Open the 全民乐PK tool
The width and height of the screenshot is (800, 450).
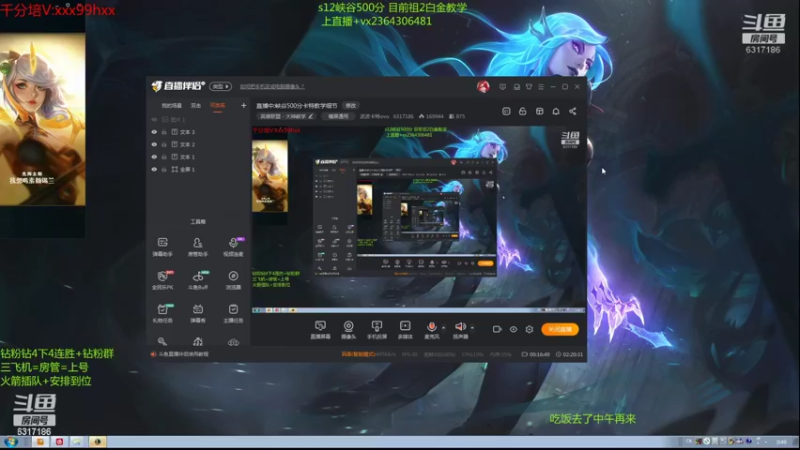[x=162, y=280]
